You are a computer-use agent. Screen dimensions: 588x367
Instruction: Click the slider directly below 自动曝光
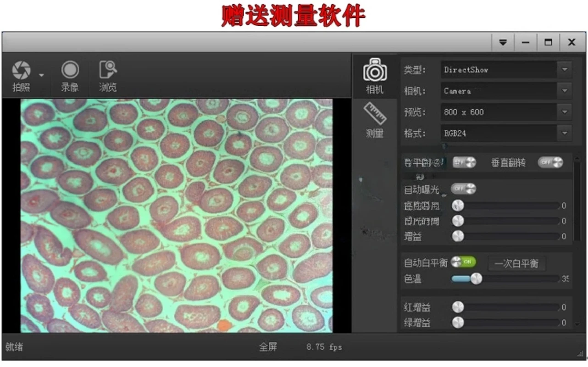pyautogui.click(x=505, y=206)
